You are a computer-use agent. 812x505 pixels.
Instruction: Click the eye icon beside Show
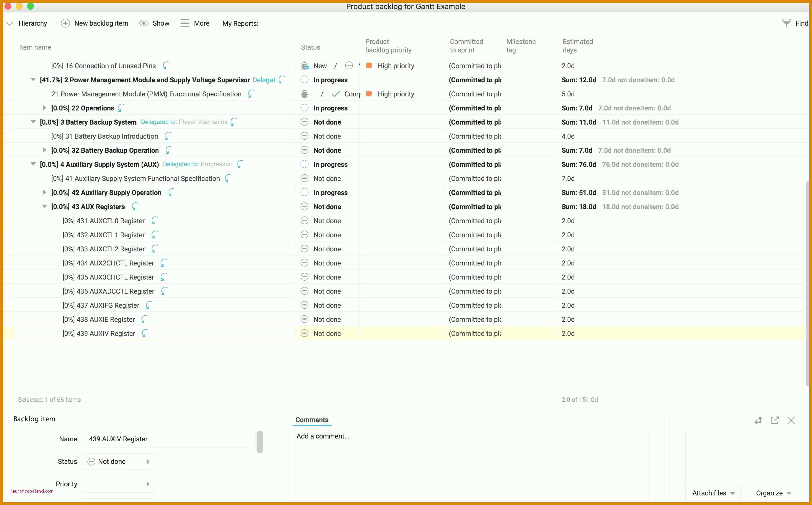point(144,23)
